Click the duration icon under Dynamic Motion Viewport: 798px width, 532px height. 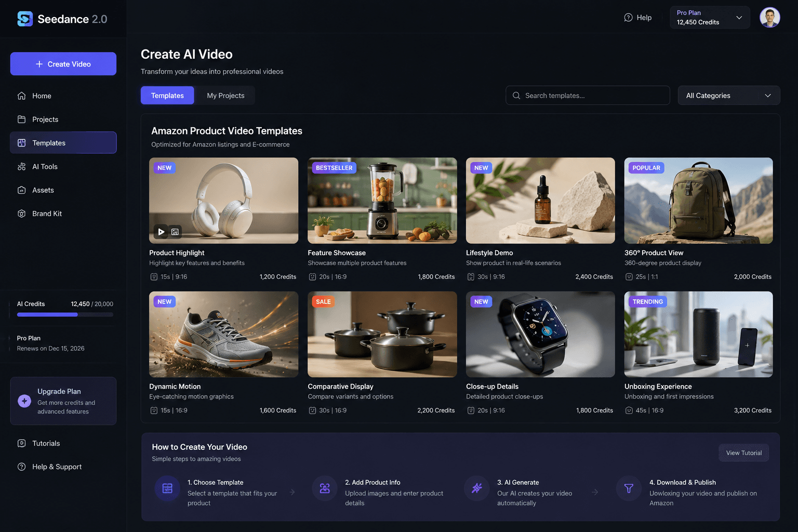[154, 410]
